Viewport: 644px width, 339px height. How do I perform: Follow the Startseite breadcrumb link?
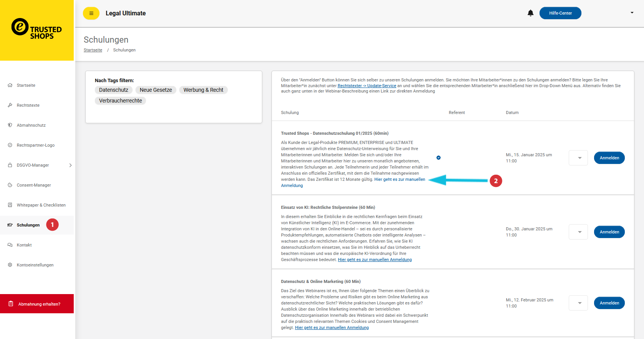click(x=93, y=50)
